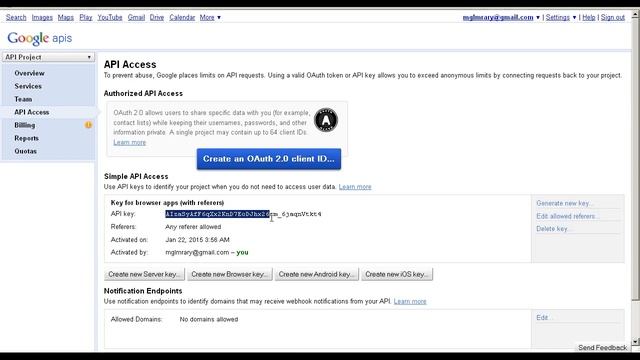Click the highlighted API key text
640x360 pixels.
click(x=217, y=214)
